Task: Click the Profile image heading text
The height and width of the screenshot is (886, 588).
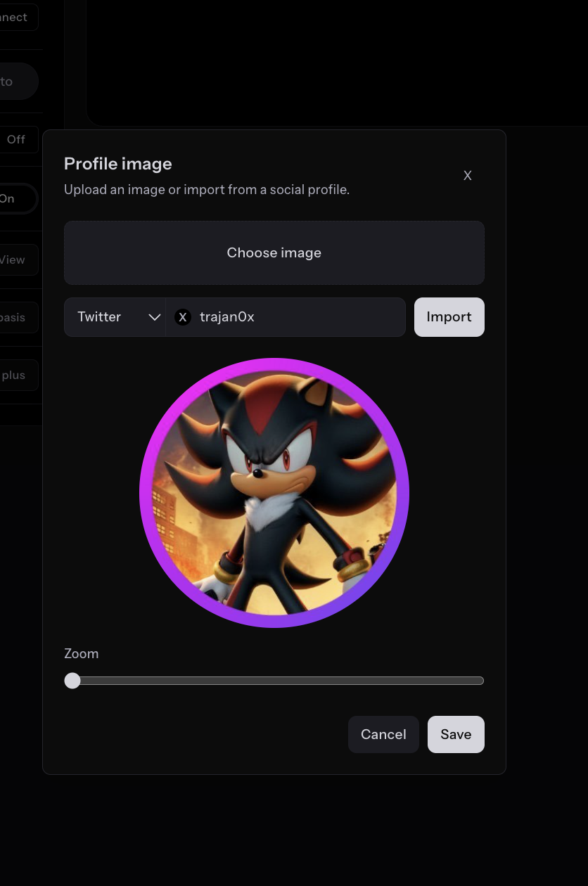Action: pos(118,164)
